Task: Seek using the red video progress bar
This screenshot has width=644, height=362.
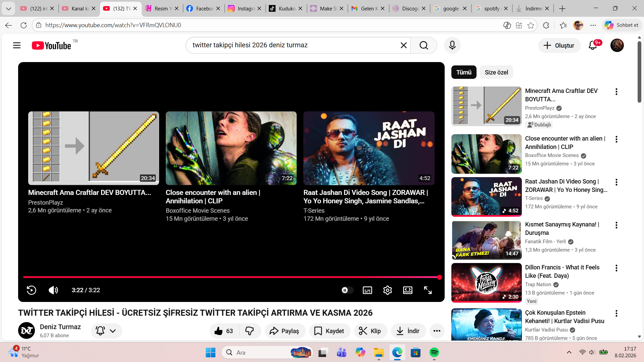Action: [x=231, y=277]
